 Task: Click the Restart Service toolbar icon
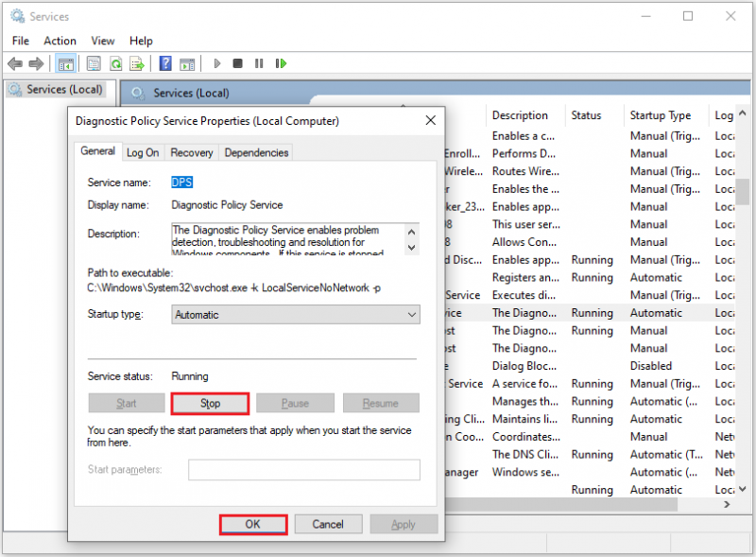click(x=281, y=63)
